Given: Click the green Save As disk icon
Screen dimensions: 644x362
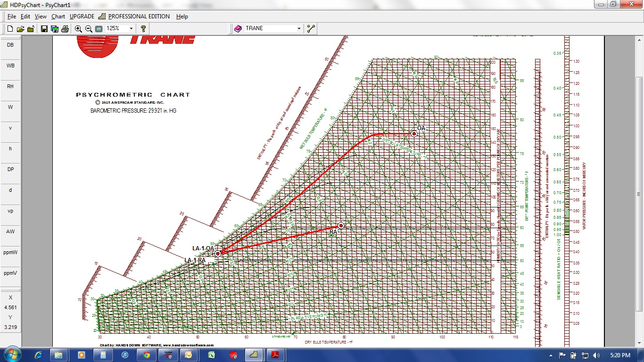Looking at the screenshot, I should pyautogui.click(x=54, y=29).
